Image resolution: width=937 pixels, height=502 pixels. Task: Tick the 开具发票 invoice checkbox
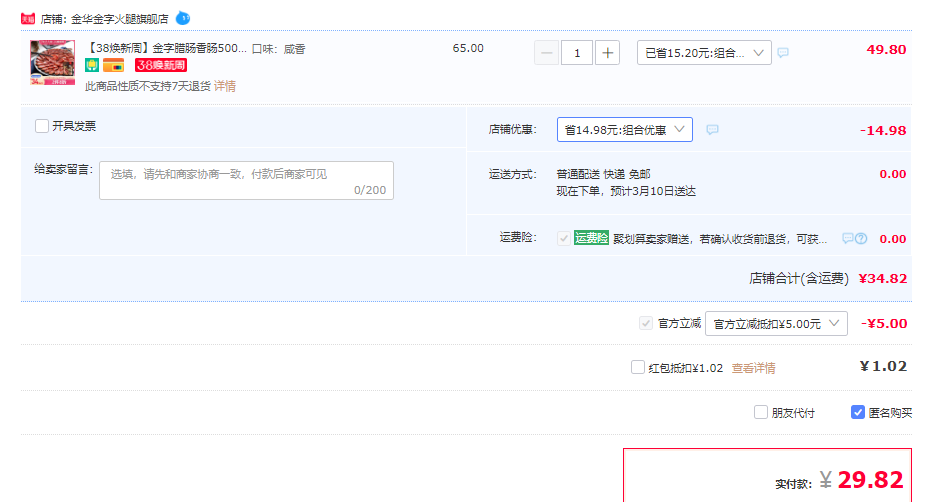[x=42, y=126]
